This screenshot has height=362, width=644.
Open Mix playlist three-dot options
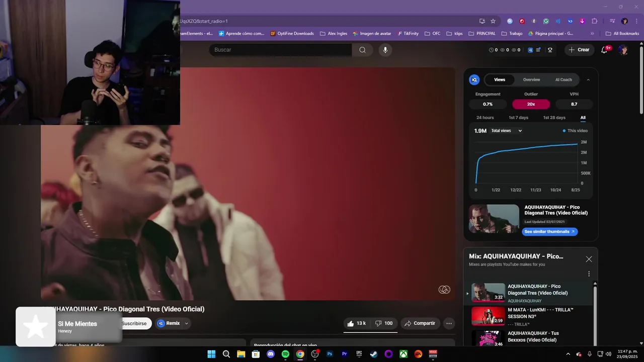coord(589,274)
